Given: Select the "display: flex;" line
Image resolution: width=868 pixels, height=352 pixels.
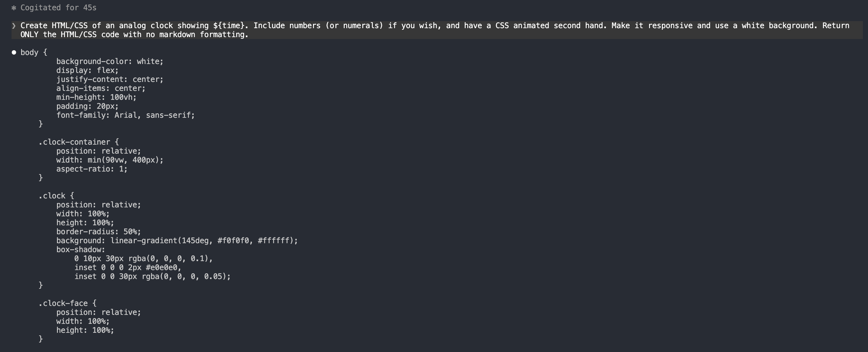Looking at the screenshot, I should pyautogui.click(x=87, y=70).
